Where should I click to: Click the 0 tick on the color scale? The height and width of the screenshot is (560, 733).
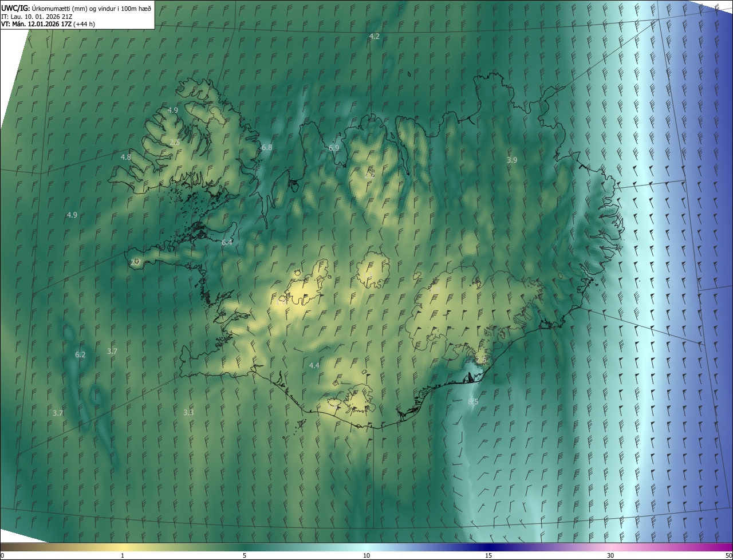pyautogui.click(x=2, y=555)
